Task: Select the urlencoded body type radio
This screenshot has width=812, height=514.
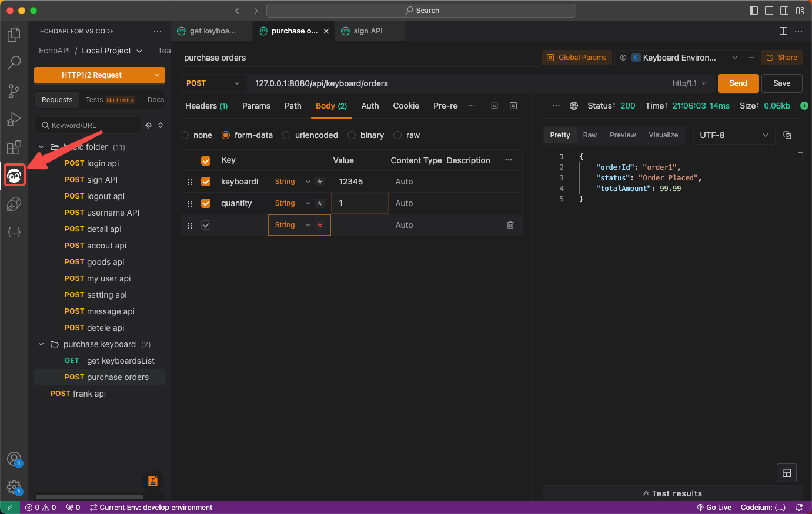Action: click(x=286, y=135)
